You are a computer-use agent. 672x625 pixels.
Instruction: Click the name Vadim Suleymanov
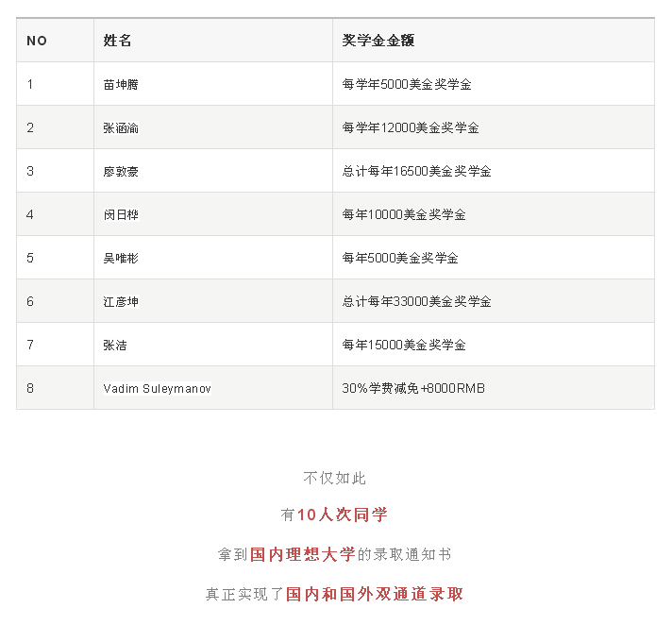[x=158, y=388]
